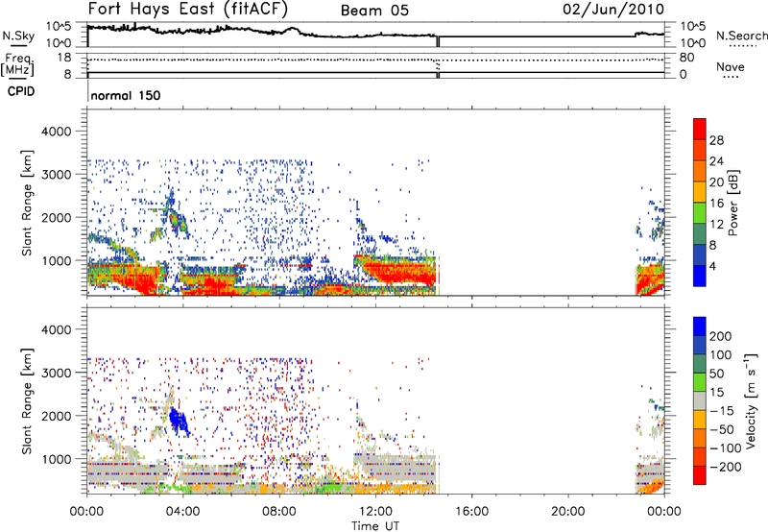Image resolution: width=768 pixels, height=532 pixels.
Task: Click the "Nave" legend label
Action: 731,66
